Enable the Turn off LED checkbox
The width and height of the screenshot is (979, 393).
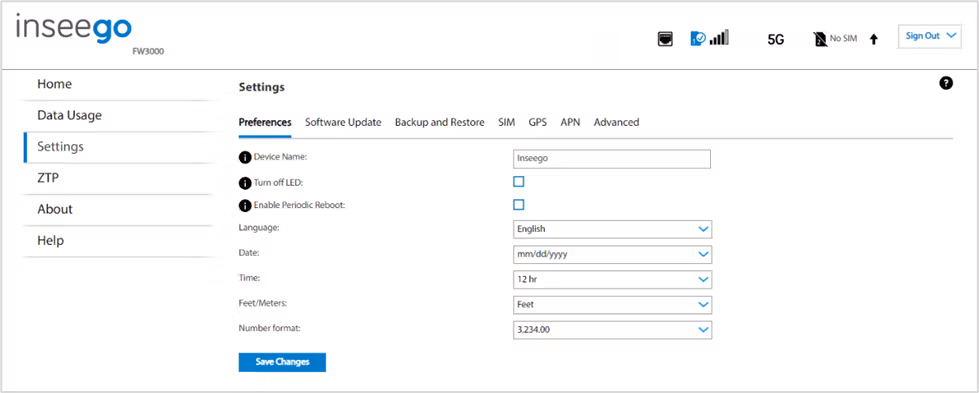point(518,182)
